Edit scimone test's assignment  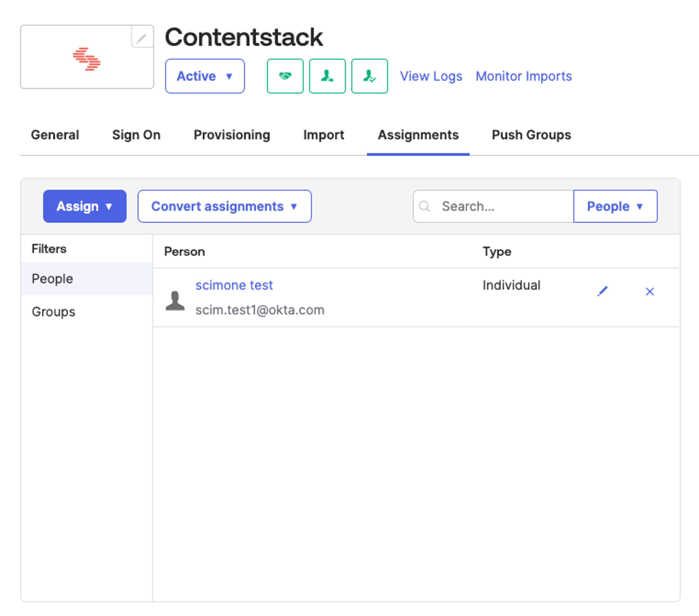tap(602, 291)
